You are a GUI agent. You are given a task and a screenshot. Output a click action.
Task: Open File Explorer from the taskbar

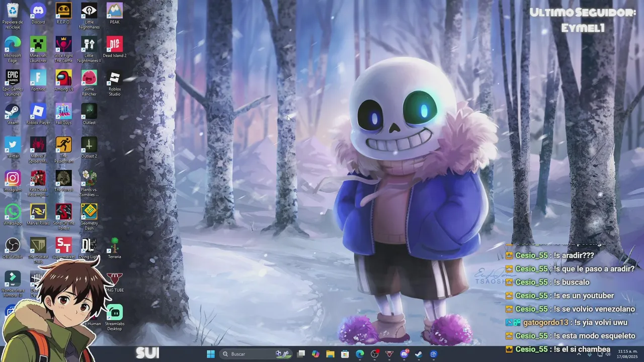[330, 354]
